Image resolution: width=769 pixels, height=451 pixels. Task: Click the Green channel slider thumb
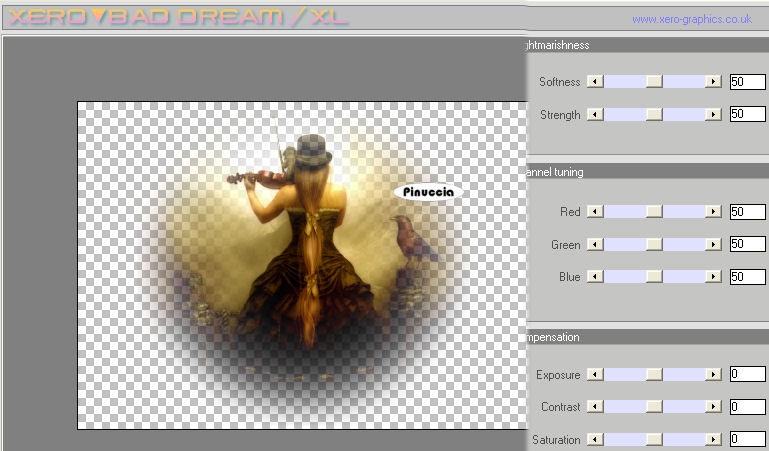(x=654, y=244)
